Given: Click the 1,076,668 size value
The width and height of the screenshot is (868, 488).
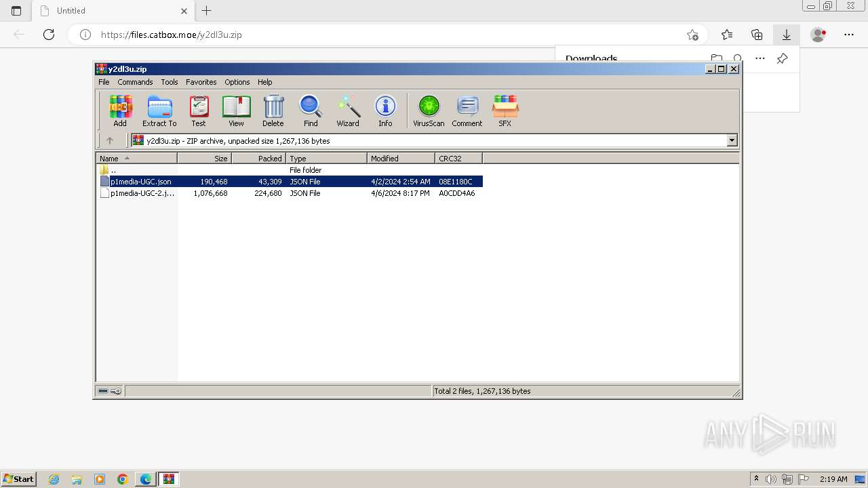Looking at the screenshot, I should tap(210, 193).
